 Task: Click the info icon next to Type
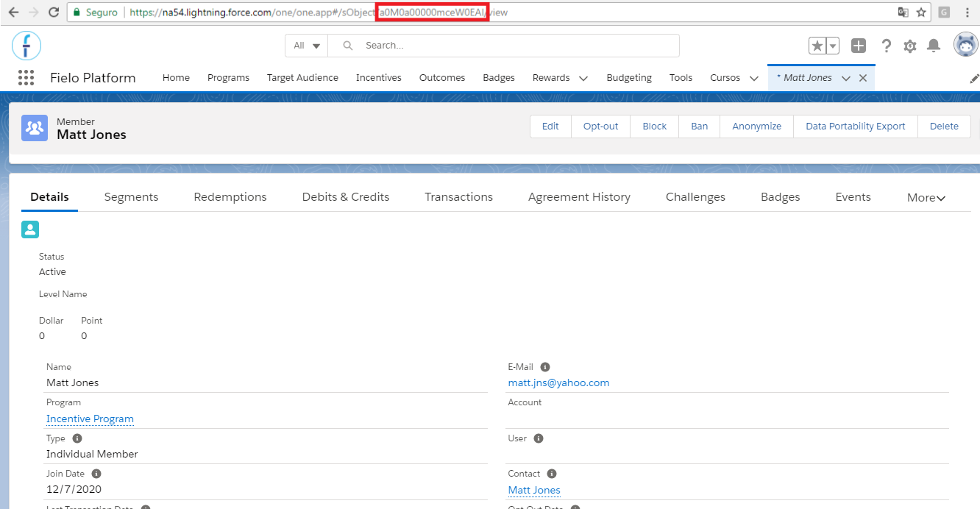[77, 438]
